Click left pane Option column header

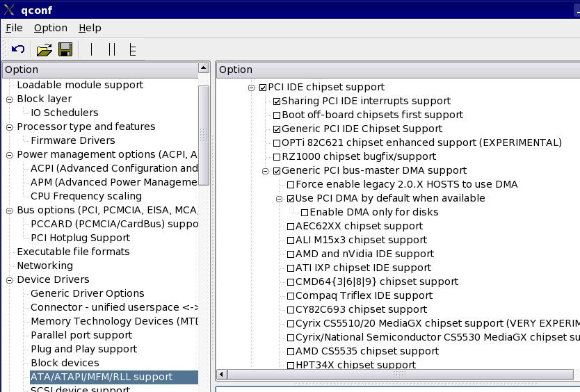point(100,70)
